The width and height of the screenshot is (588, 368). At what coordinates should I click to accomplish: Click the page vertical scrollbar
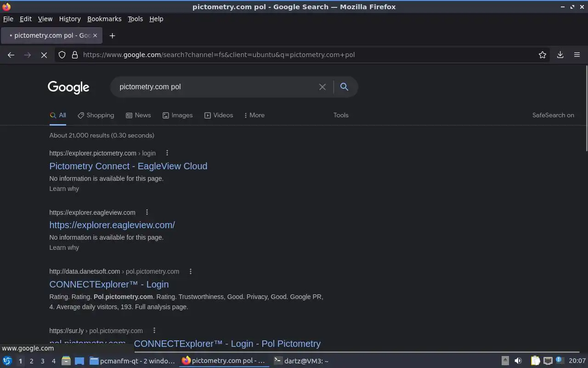click(586, 108)
